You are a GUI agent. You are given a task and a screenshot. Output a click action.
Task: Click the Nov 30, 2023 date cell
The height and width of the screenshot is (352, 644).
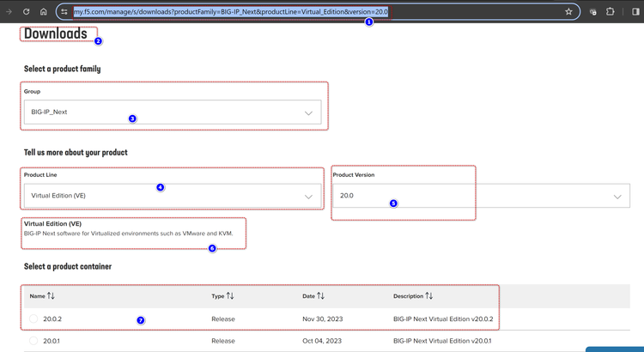tap(322, 319)
